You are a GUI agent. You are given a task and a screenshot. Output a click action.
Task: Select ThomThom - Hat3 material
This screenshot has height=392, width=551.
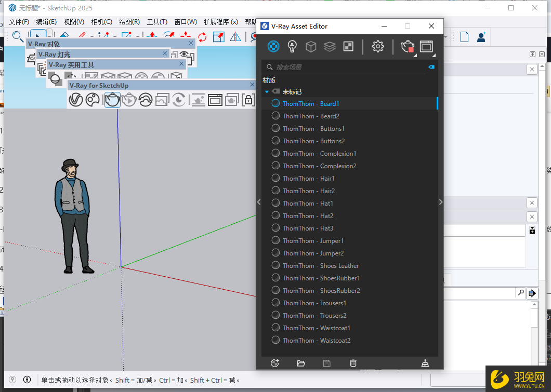(x=350, y=228)
